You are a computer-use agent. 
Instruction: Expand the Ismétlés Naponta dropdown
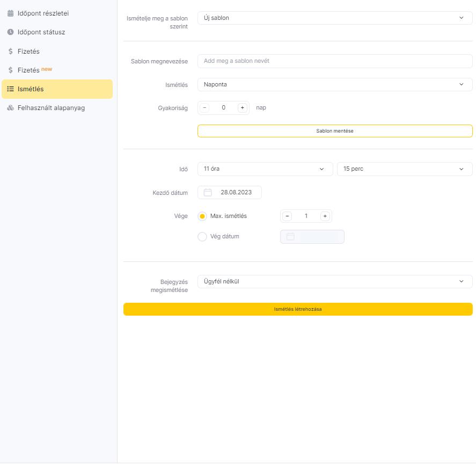click(334, 84)
